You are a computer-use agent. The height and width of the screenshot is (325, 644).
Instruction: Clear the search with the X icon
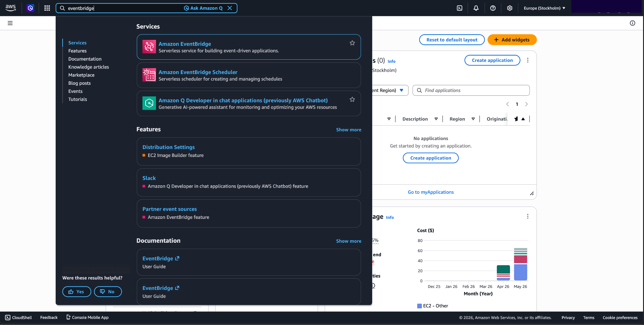230,8
